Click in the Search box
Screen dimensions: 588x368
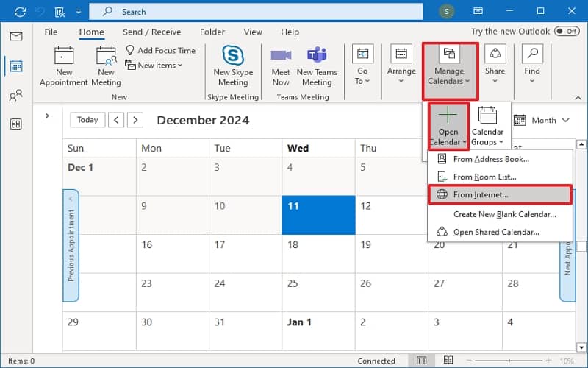(256, 12)
